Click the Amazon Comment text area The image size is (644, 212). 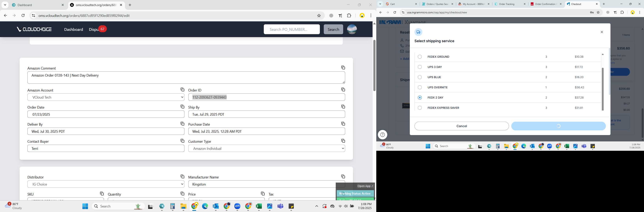[186, 78]
